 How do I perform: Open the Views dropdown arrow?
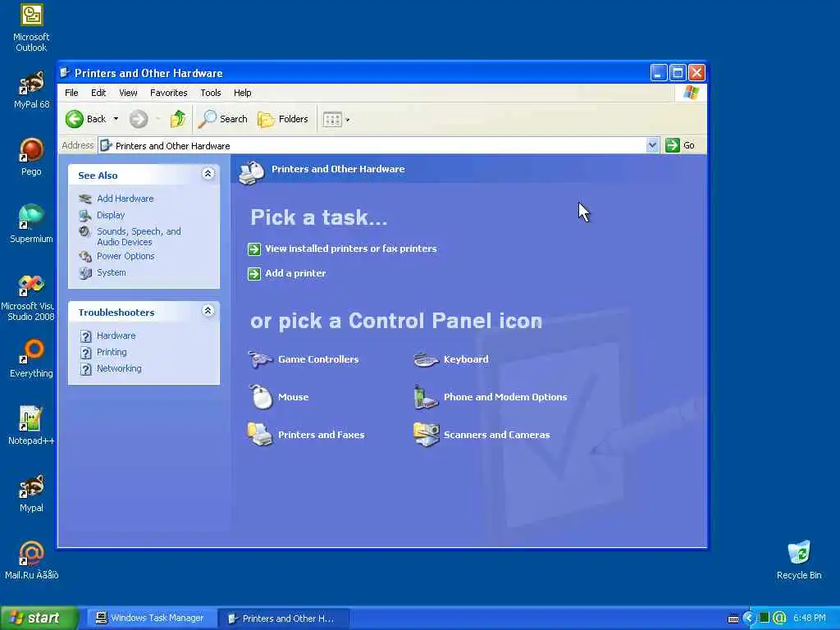coord(348,120)
